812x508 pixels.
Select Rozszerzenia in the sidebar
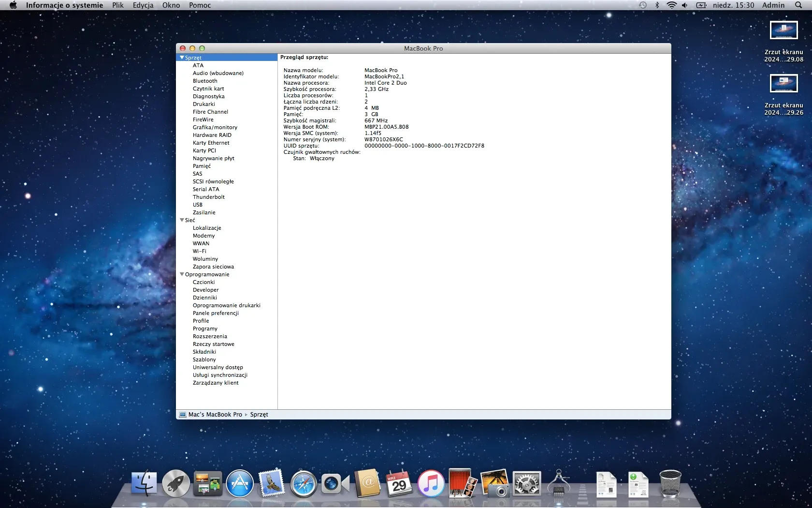(210, 336)
